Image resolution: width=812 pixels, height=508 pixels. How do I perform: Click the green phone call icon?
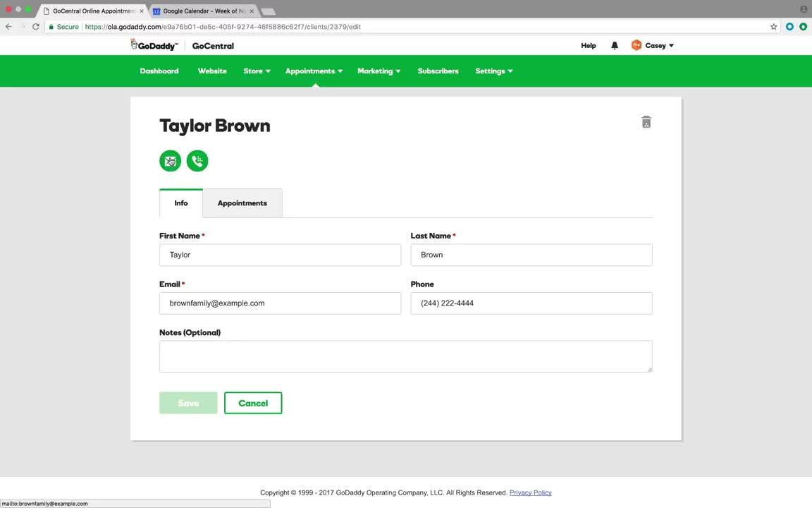(x=197, y=161)
